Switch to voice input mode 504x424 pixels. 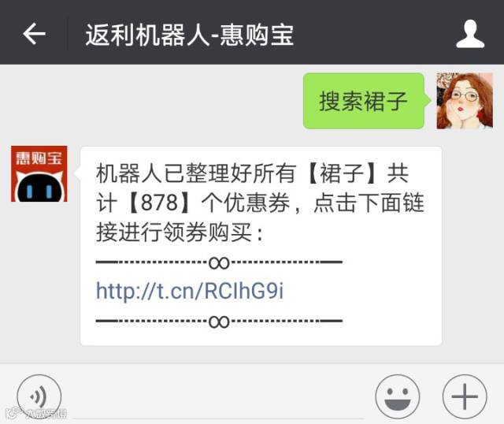tap(39, 396)
